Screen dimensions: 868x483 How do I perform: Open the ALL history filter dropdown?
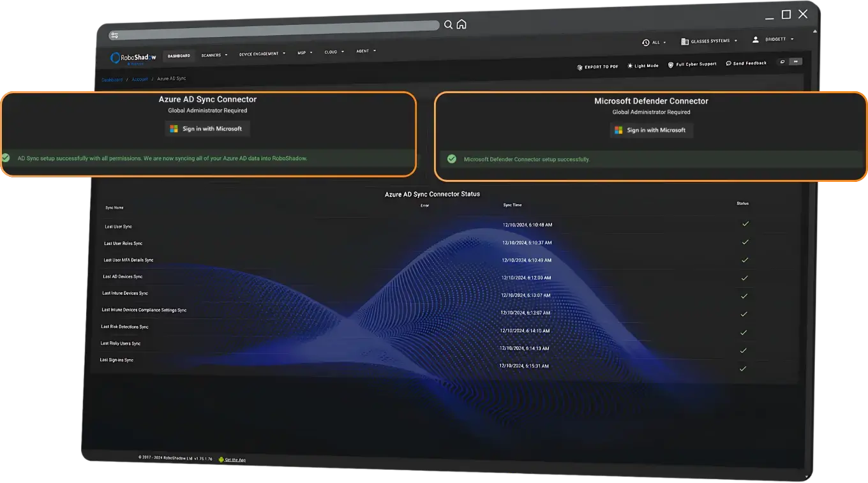tap(654, 42)
